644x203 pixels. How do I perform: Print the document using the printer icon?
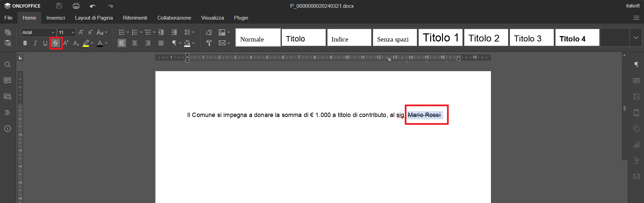(x=76, y=6)
